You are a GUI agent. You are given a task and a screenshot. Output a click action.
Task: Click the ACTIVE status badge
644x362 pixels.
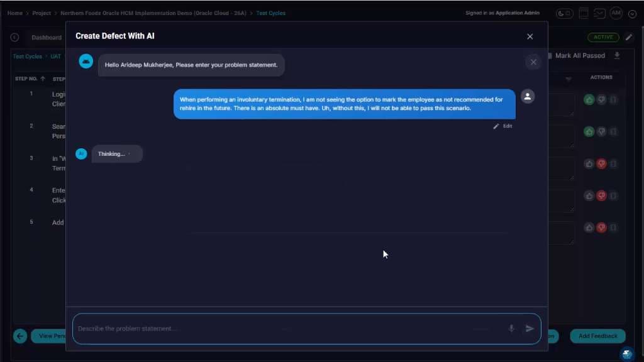click(603, 37)
